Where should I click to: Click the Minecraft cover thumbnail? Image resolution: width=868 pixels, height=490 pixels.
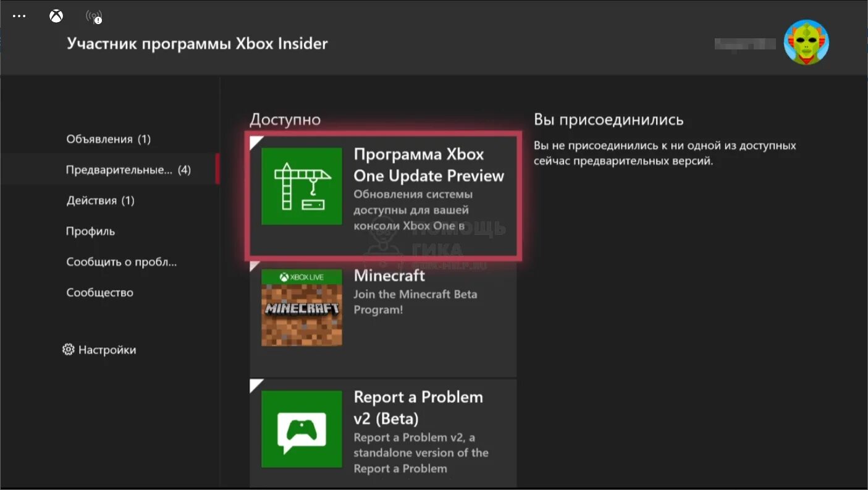coord(301,308)
